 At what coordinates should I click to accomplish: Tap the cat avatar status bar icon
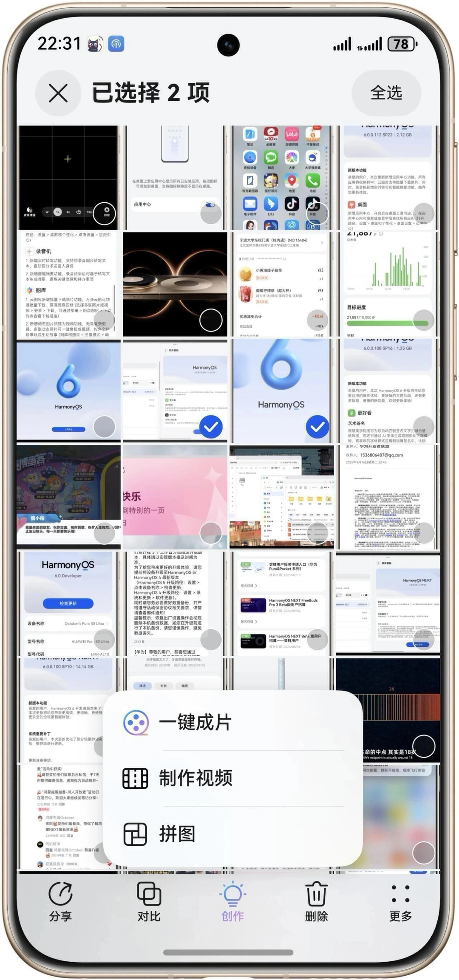pyautogui.click(x=95, y=44)
